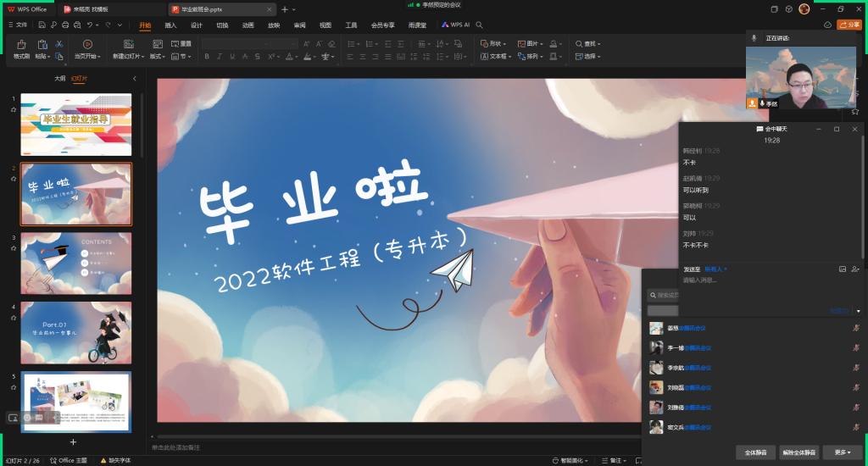Click the user avatar in title bar

coord(804,8)
